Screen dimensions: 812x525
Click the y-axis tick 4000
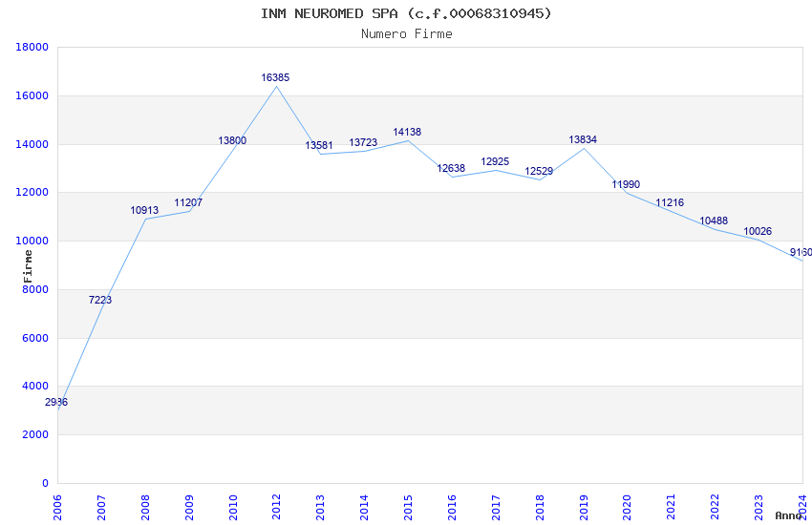pyautogui.click(x=35, y=386)
